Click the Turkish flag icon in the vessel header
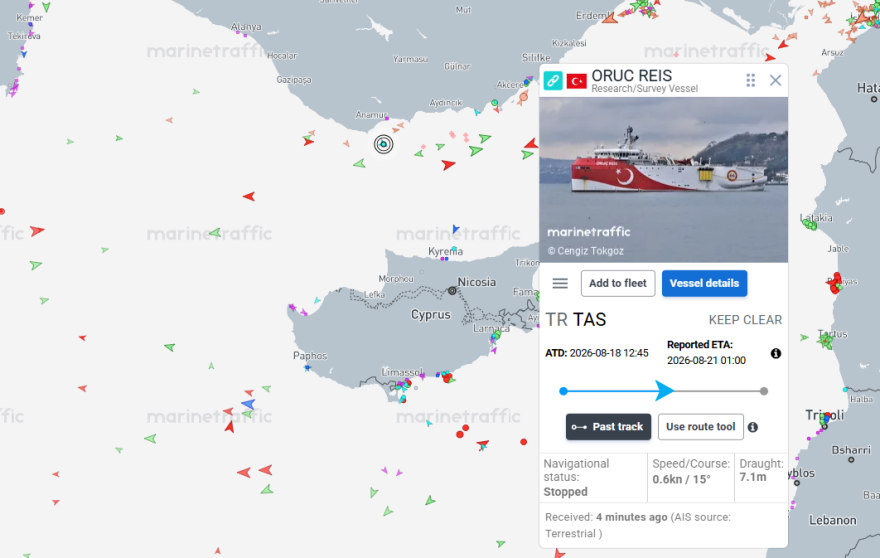 pos(576,81)
